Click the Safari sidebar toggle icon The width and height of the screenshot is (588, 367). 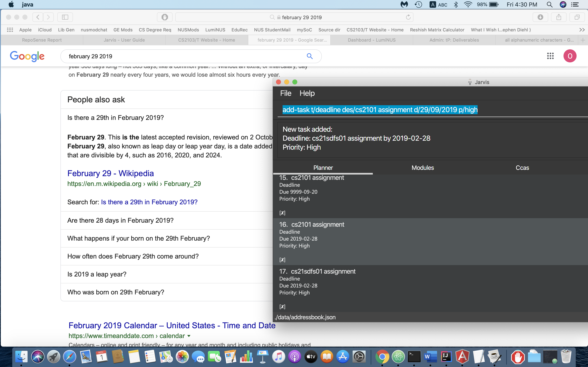[65, 17]
